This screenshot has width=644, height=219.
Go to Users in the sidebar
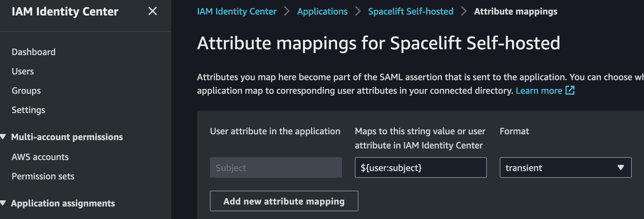(23, 71)
